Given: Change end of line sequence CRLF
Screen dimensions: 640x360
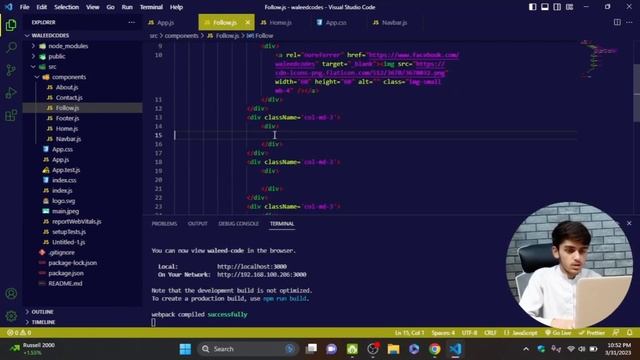Looking at the screenshot, I should coord(490,333).
